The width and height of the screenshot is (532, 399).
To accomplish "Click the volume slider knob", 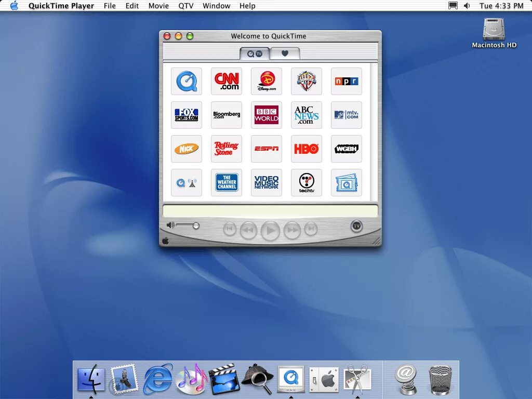I will [196, 225].
